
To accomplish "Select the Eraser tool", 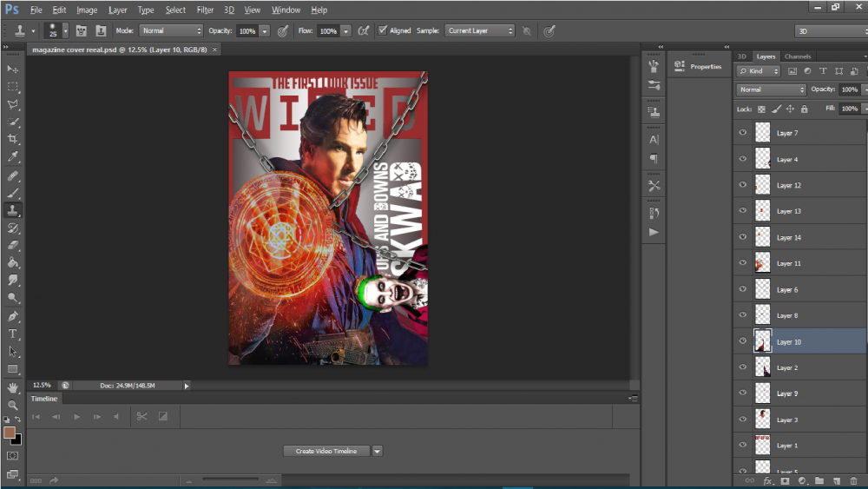I will (x=13, y=245).
